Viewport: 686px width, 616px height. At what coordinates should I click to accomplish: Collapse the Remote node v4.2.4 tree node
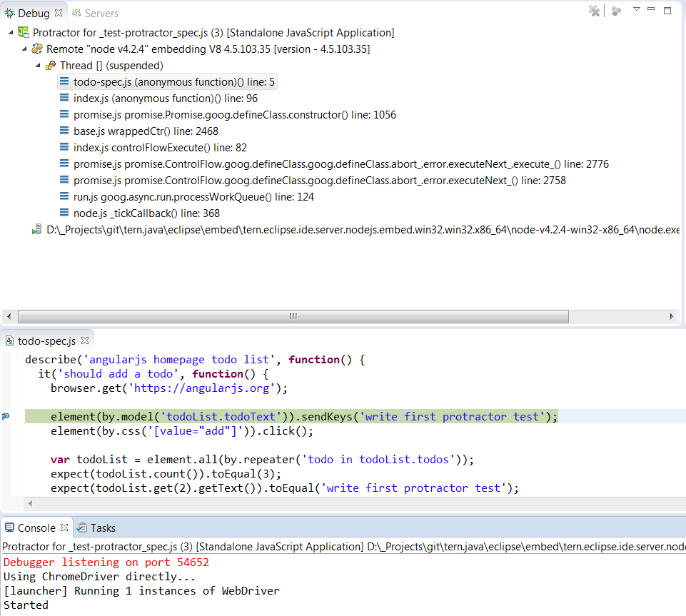click(x=25, y=49)
